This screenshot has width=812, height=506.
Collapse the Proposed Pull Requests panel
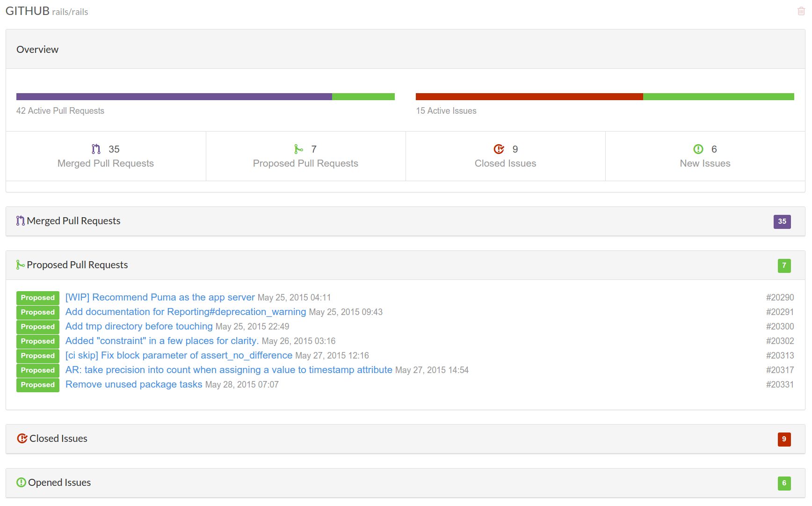[x=405, y=265]
